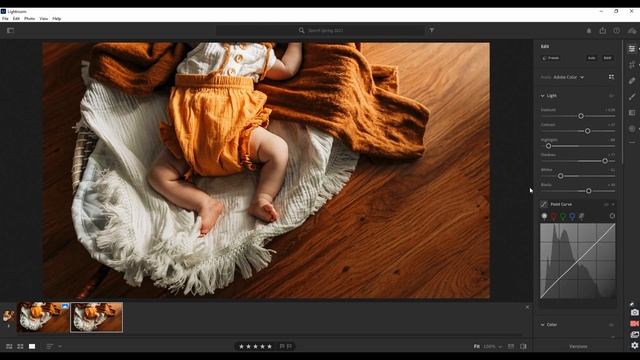
Task: Collapse the Light section
Action: (542, 96)
